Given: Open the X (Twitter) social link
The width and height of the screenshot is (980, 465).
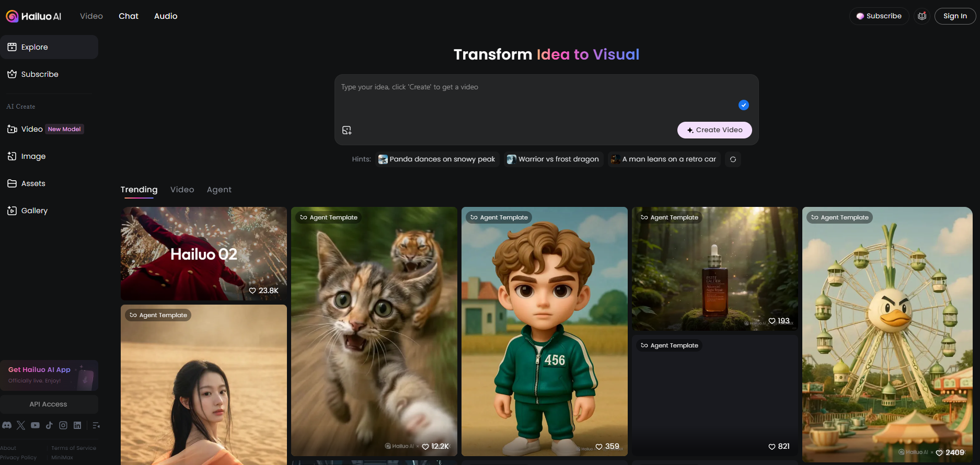Looking at the screenshot, I should [21, 425].
